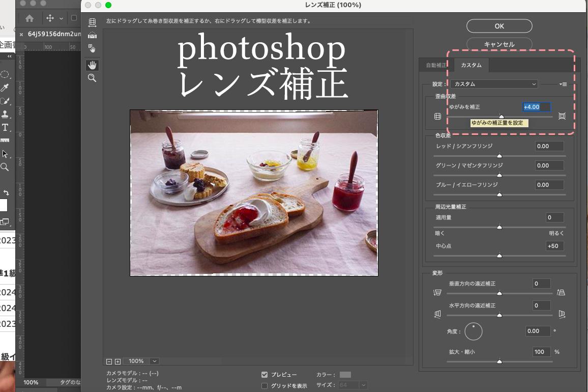Click the ゆがみを補正 value field +4.00
Screen dimensions: 588x392
coord(537,107)
